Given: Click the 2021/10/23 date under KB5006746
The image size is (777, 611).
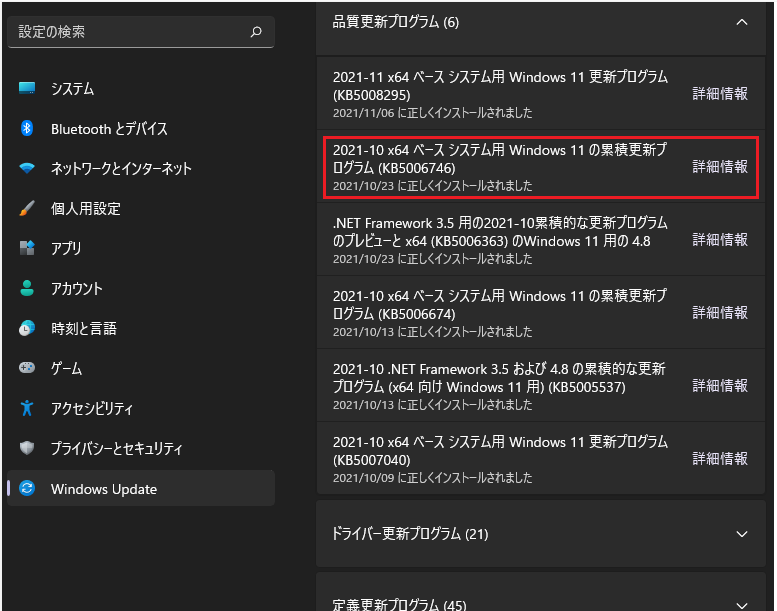Looking at the screenshot, I should point(433,186).
